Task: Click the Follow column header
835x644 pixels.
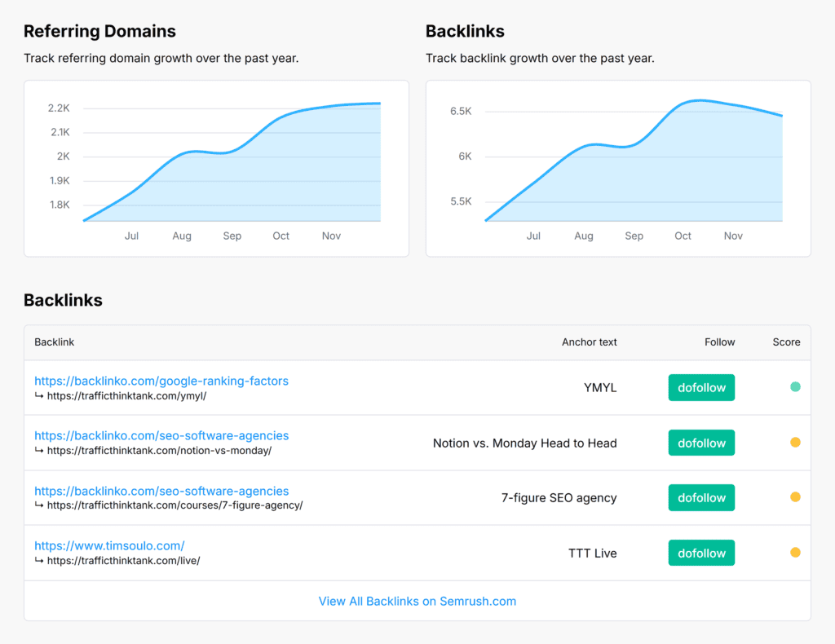Action: point(719,342)
